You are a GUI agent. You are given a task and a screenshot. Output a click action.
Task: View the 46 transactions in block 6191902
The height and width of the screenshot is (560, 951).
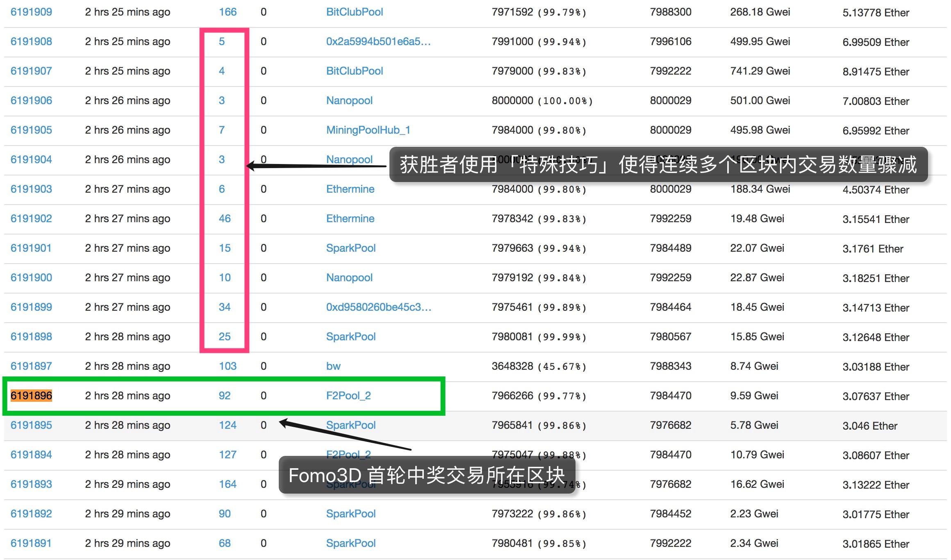point(225,219)
